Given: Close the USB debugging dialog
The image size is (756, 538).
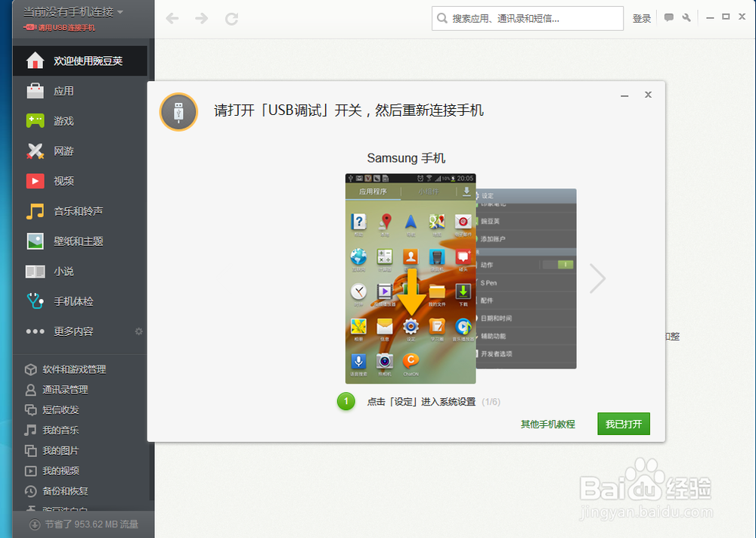Looking at the screenshot, I should [648, 95].
